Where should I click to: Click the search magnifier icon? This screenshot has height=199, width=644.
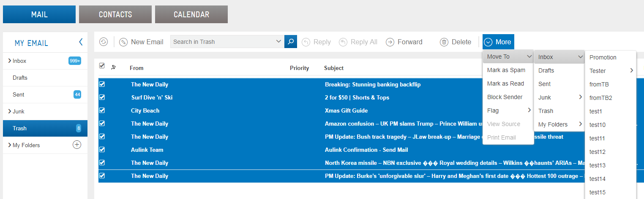291,42
